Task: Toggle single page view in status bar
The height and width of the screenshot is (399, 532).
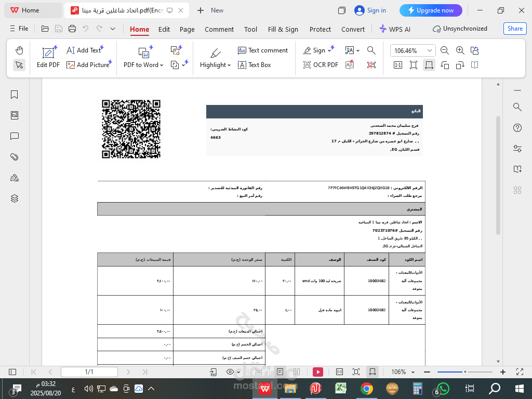Action: (x=280, y=372)
